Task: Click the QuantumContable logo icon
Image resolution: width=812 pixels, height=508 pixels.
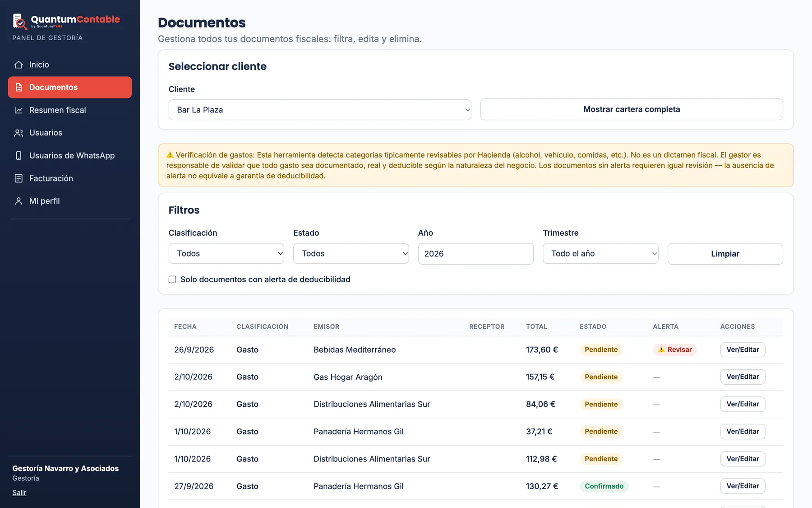Action: coord(20,21)
